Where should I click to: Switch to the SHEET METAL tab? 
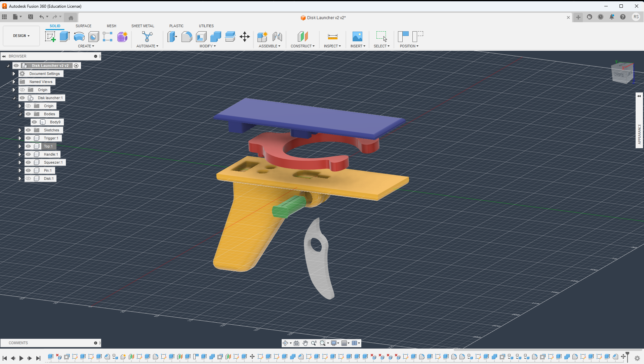[x=143, y=26]
